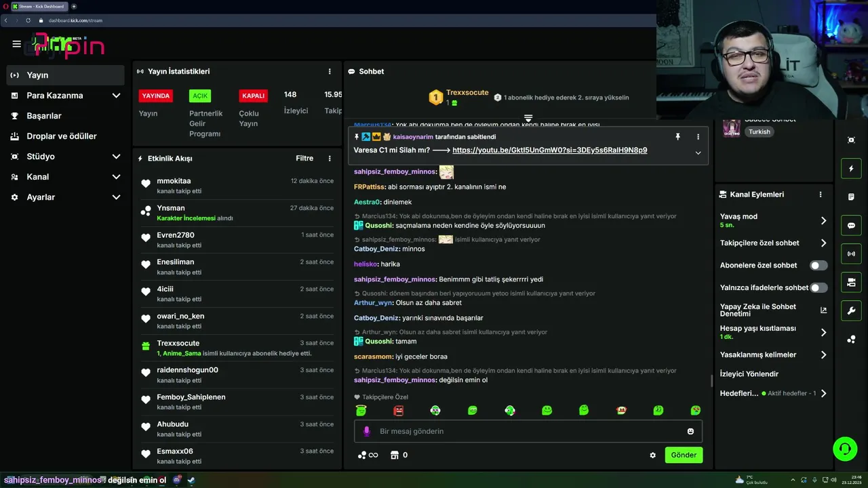The image size is (868, 488).
Task: Click İzleyici Yönlendir action
Action: [x=749, y=374]
